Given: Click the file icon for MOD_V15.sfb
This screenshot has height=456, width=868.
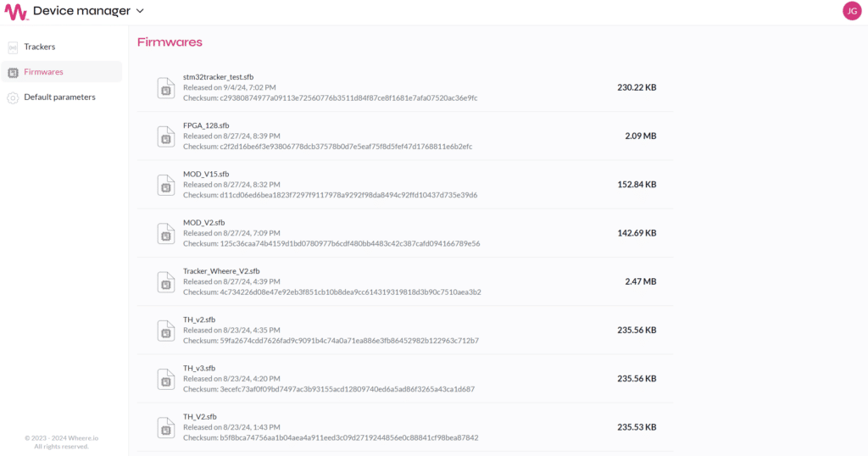Looking at the screenshot, I should click(166, 186).
